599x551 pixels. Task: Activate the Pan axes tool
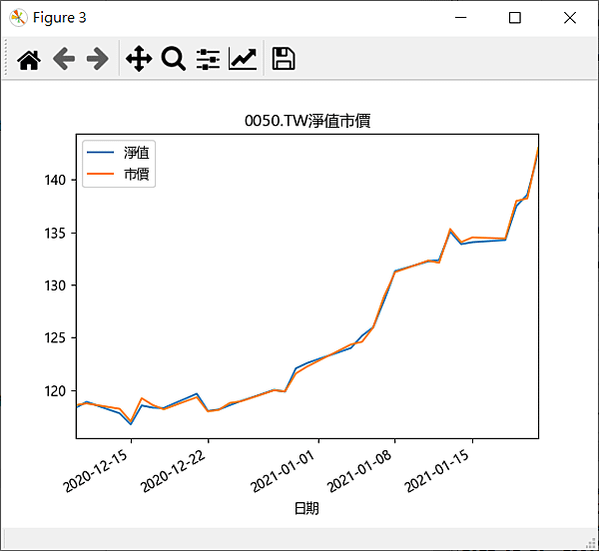coord(139,59)
